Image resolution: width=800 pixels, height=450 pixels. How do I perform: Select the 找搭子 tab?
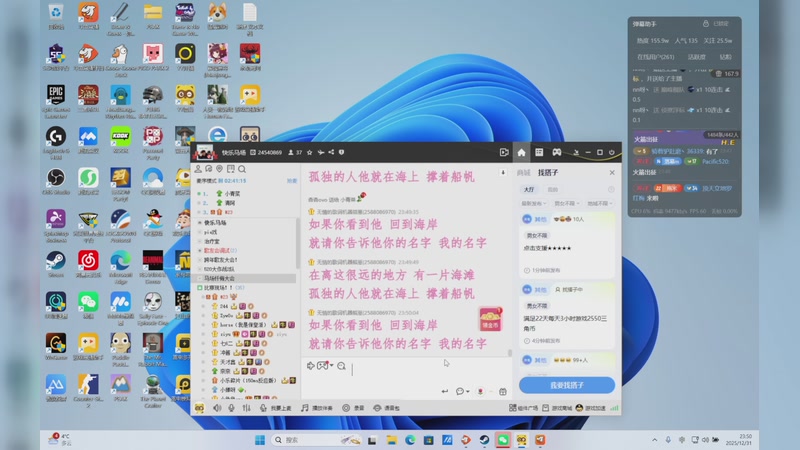(548, 172)
